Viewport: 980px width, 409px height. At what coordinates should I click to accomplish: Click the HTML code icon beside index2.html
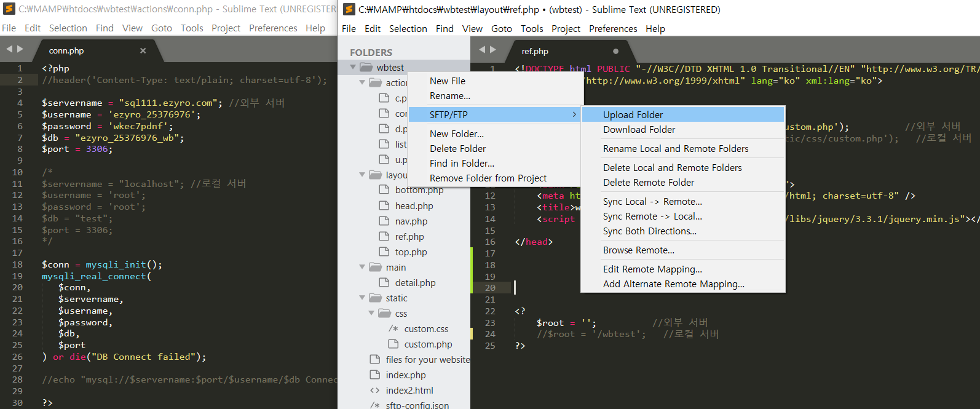click(375, 390)
